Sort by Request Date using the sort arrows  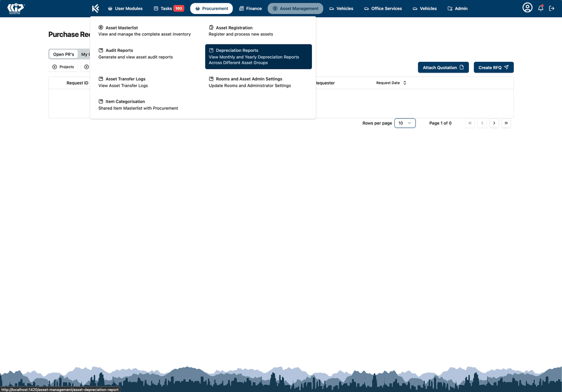(x=405, y=83)
